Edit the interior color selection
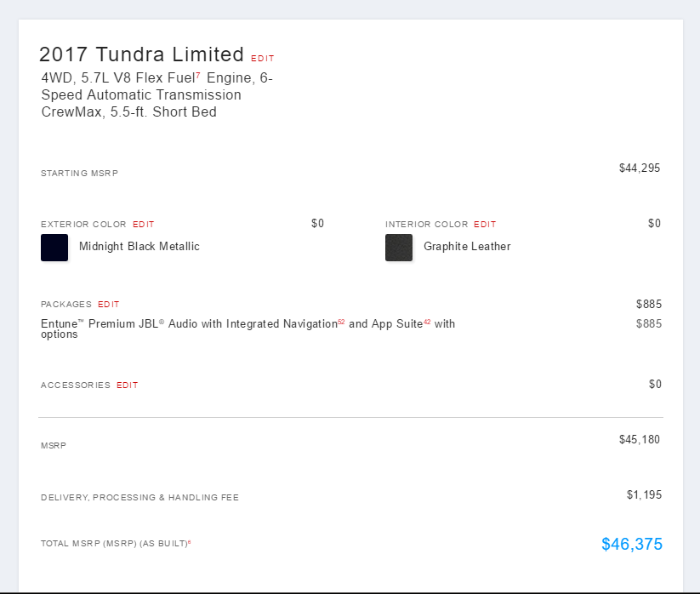 (485, 224)
